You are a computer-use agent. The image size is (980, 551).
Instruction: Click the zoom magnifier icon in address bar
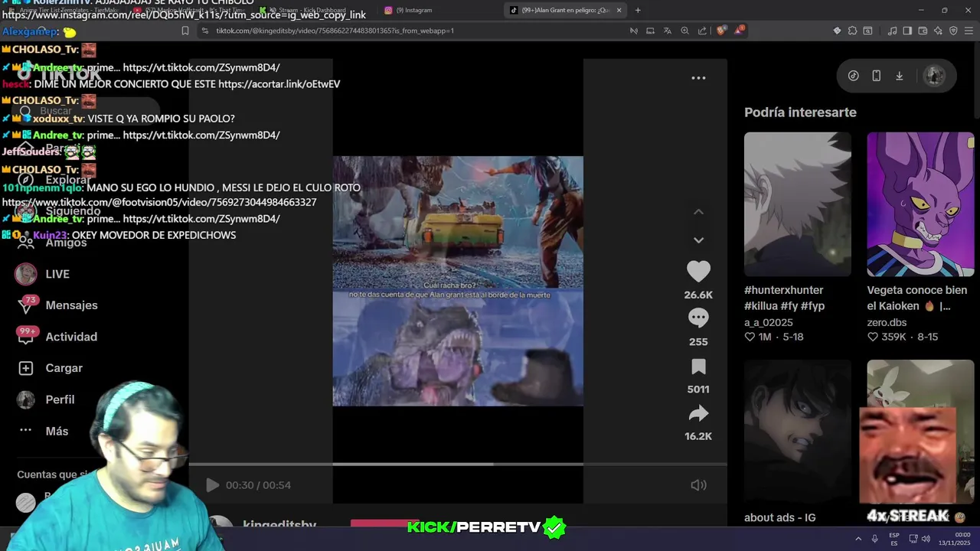click(685, 31)
